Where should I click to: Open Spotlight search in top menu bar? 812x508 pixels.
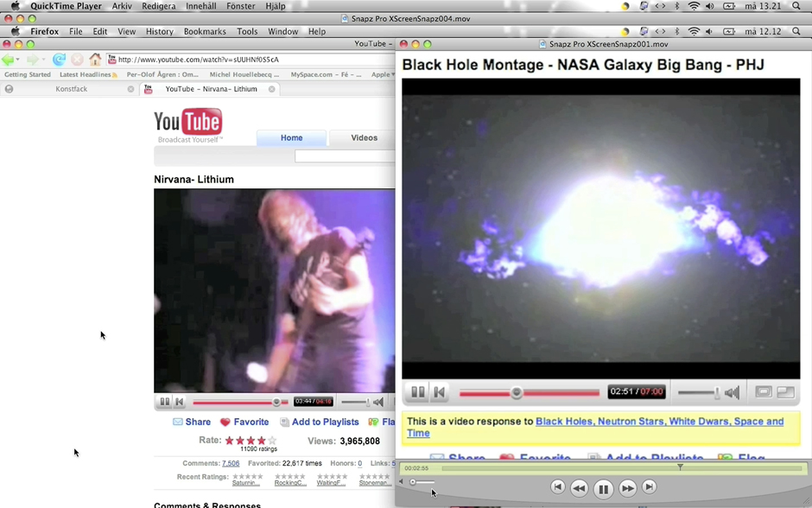click(796, 6)
